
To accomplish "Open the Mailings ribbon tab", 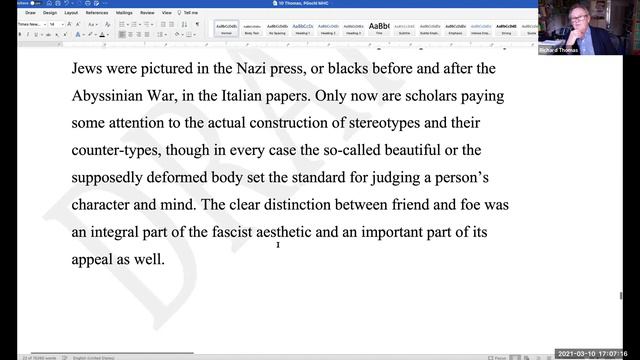I will tap(124, 13).
